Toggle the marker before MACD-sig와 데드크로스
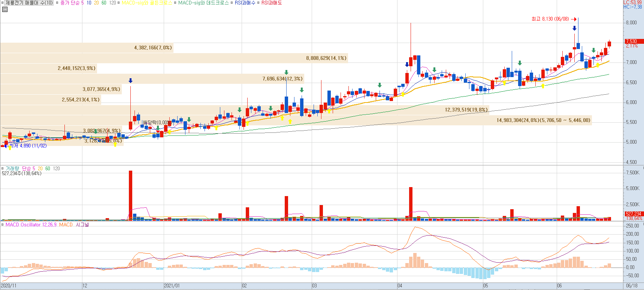This screenshot has height=290, width=644. coord(175,3)
